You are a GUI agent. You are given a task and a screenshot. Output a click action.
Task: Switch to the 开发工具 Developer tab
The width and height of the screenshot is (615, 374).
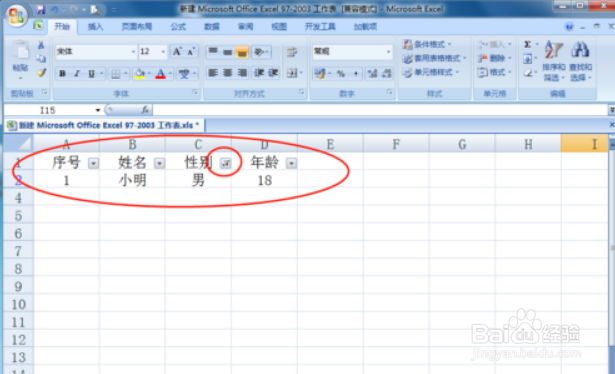[320, 27]
